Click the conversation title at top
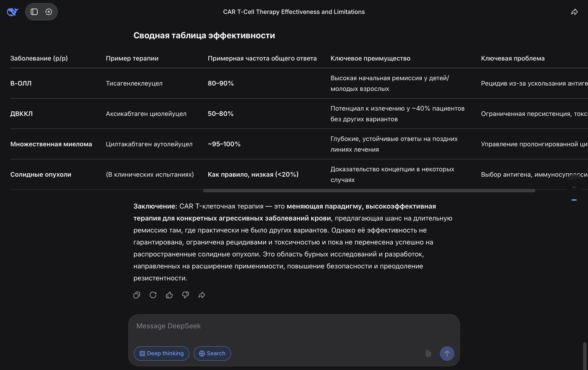Image resolution: width=588 pixels, height=370 pixels. tap(294, 12)
